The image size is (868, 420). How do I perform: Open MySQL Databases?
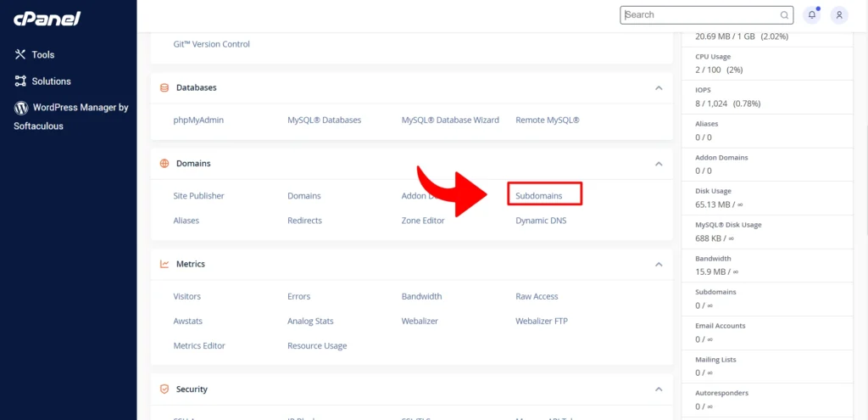coord(325,120)
